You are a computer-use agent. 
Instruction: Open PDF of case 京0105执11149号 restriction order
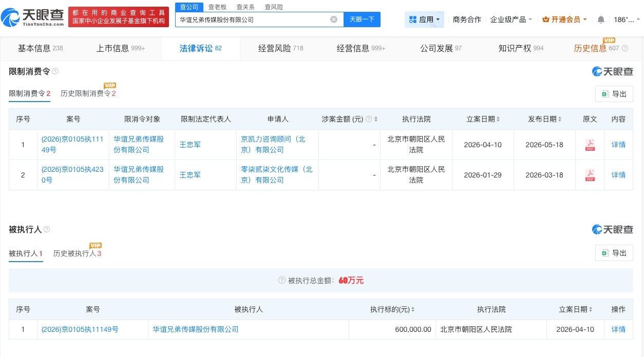590,145
